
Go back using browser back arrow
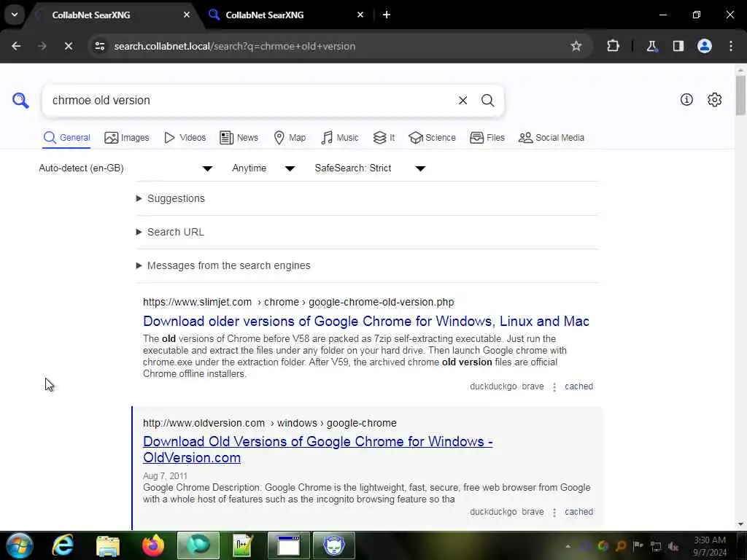click(16, 46)
